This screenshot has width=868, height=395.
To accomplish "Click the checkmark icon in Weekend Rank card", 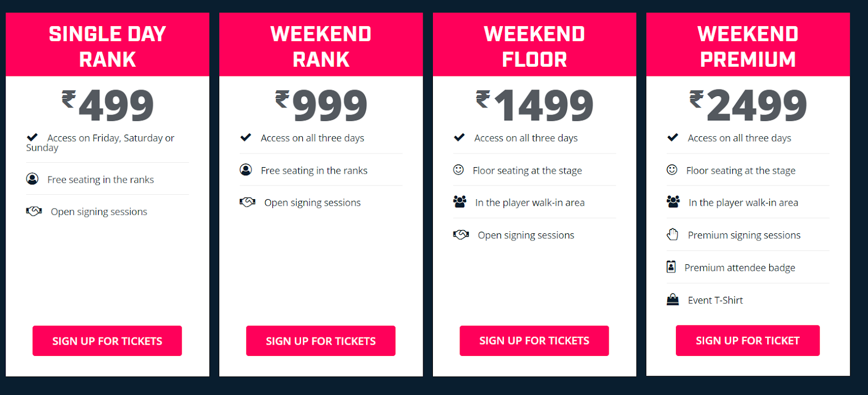I will [246, 137].
